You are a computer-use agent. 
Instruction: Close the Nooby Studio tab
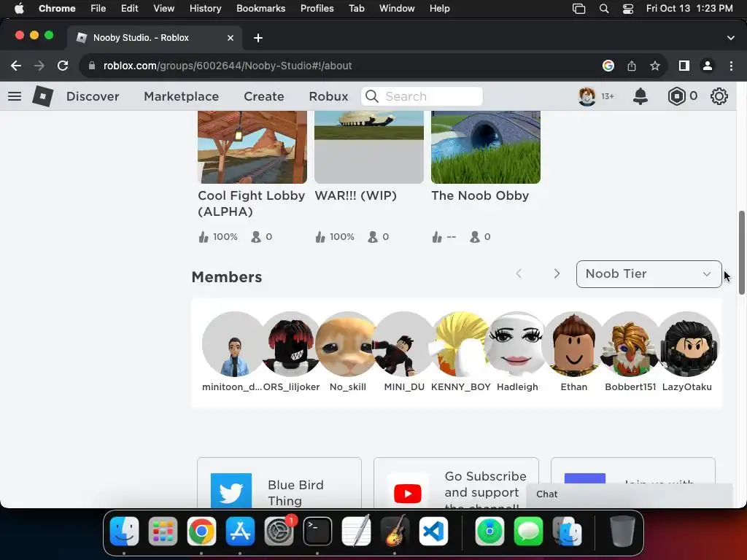pos(231,38)
